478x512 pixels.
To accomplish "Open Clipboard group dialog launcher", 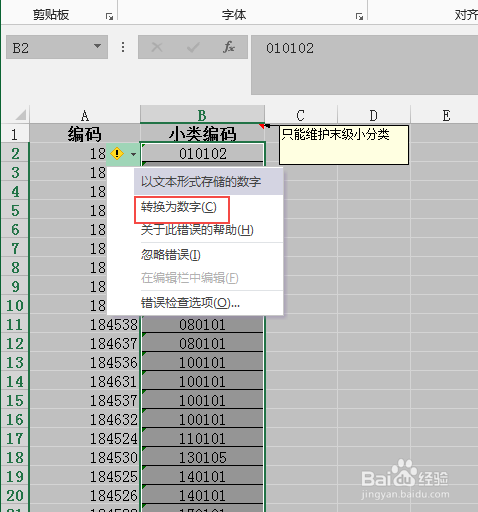I will tap(109, 16).
